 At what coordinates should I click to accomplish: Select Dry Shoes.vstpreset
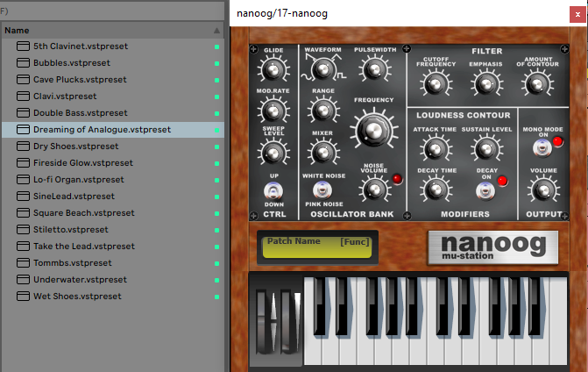click(x=75, y=146)
